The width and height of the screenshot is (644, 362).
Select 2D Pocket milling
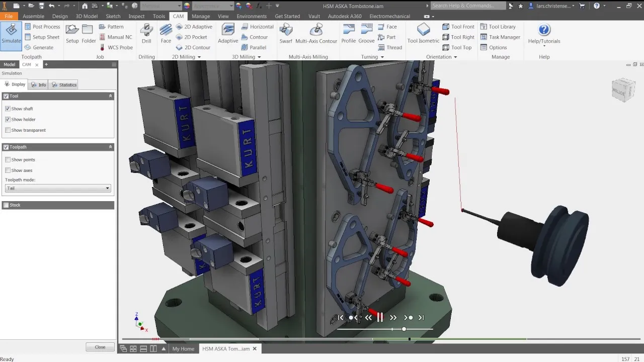(x=191, y=37)
